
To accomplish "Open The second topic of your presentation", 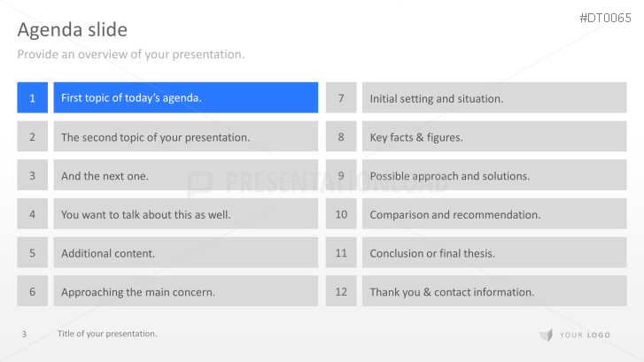I will 185,137.
